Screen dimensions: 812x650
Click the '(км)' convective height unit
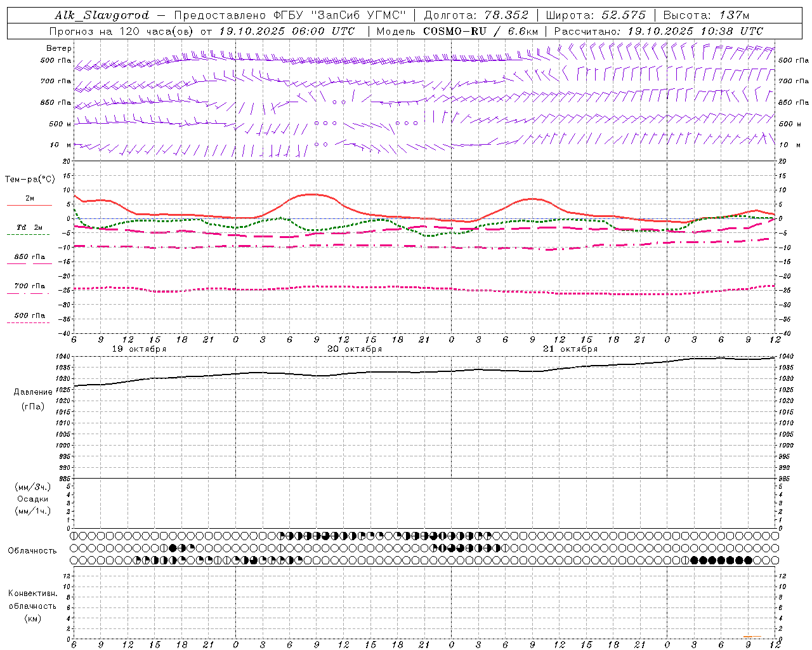(33, 618)
